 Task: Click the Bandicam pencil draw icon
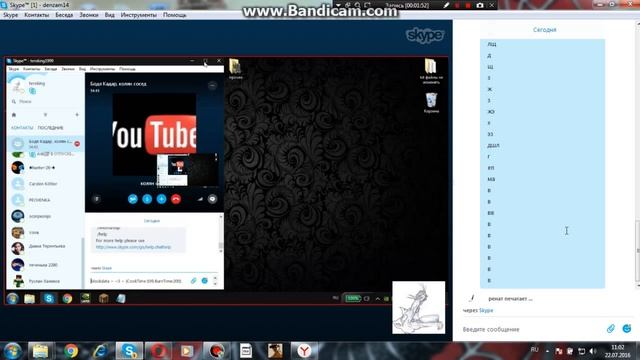pyautogui.click(x=447, y=5)
